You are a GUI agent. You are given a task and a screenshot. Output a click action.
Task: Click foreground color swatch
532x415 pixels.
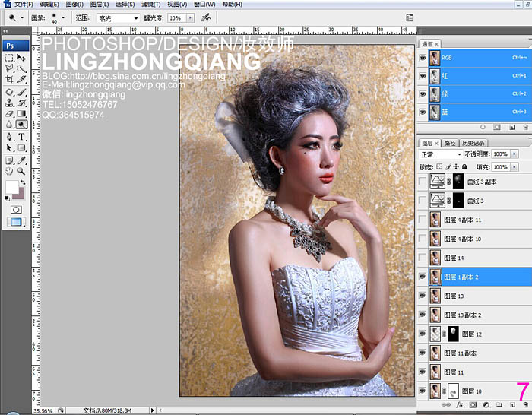tap(11, 187)
